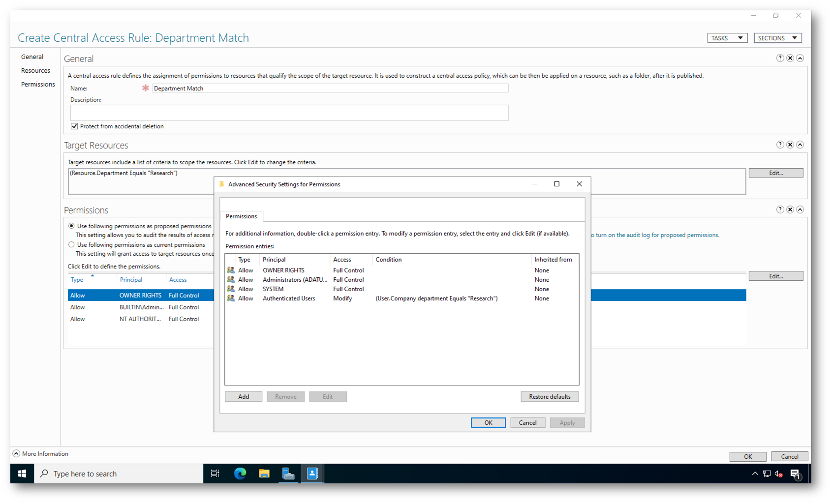Go to Resources in left navigation
This screenshot has width=832, height=504.
pos(35,71)
